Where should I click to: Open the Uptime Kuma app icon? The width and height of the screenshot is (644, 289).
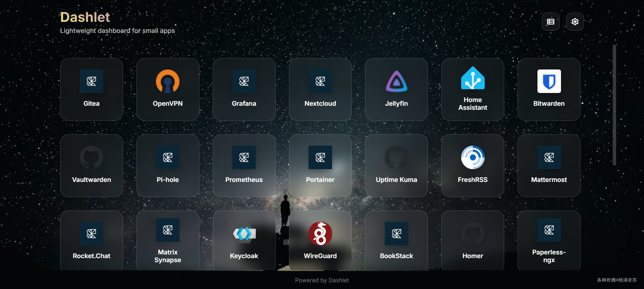397,157
